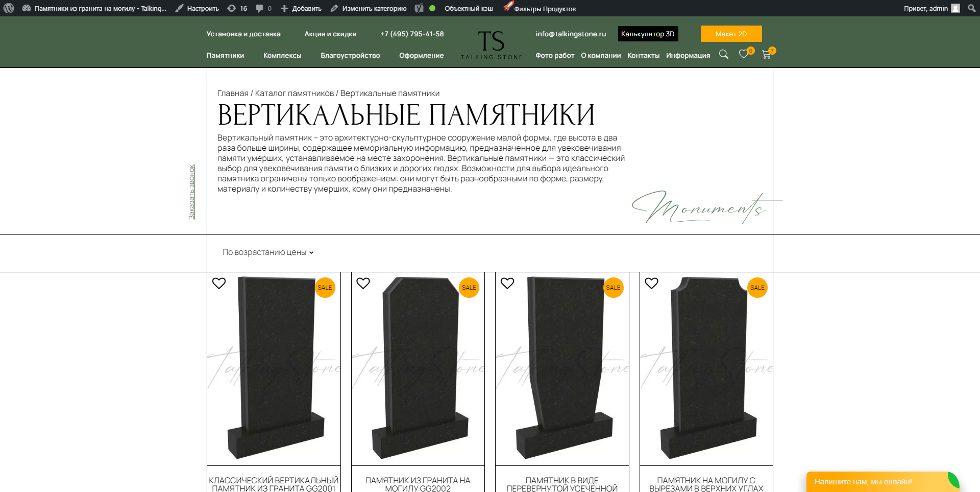Open the Комплексы menu
Viewport: 980px width, 492px height.
(282, 55)
